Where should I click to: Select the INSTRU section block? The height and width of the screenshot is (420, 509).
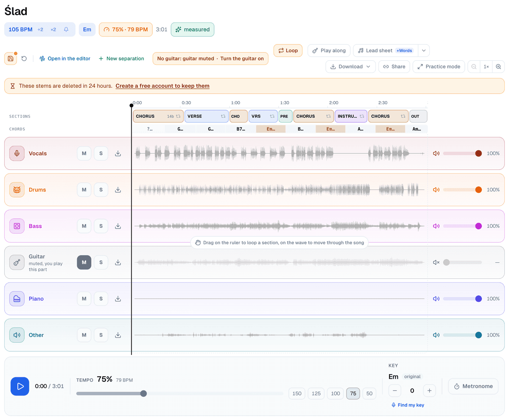[351, 116]
